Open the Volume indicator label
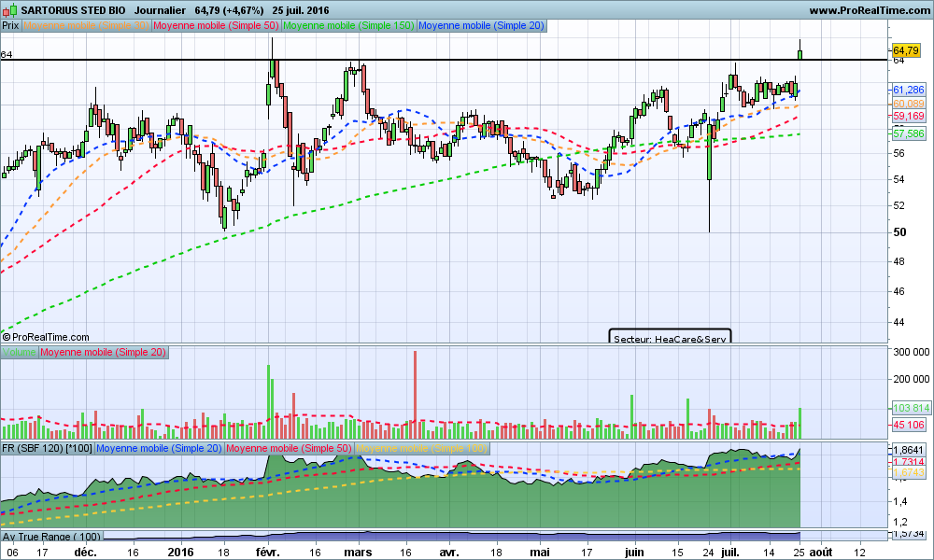 coord(19,352)
